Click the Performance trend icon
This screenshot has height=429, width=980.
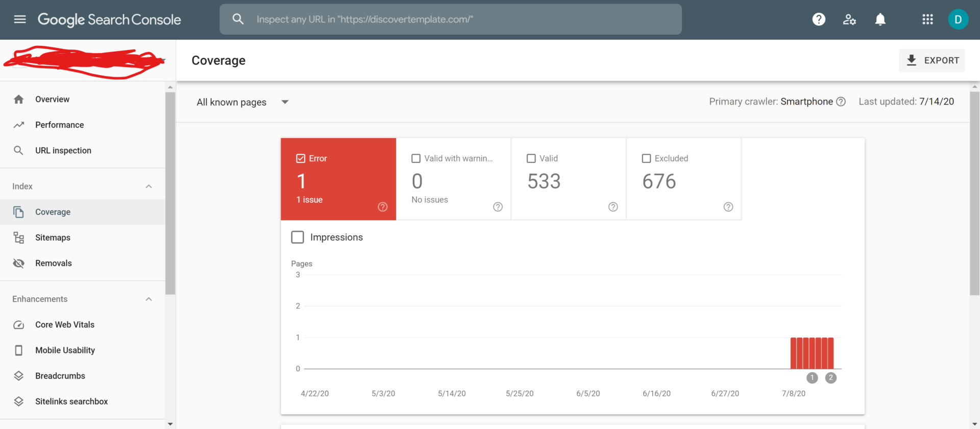pos(19,125)
